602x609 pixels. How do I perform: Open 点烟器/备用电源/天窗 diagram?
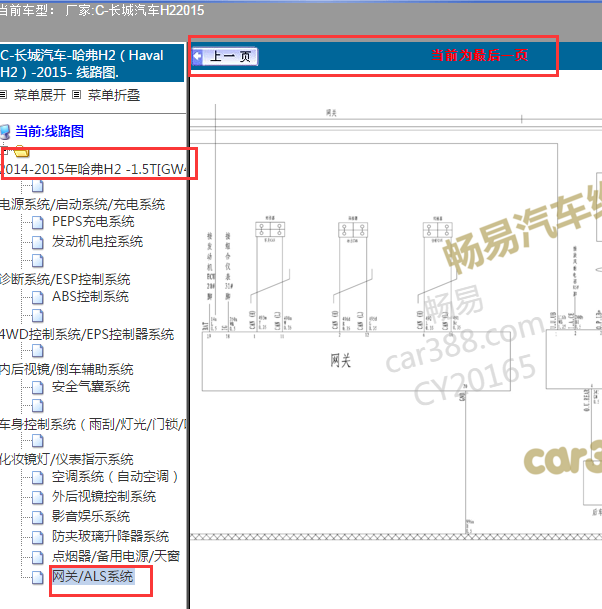point(116,556)
